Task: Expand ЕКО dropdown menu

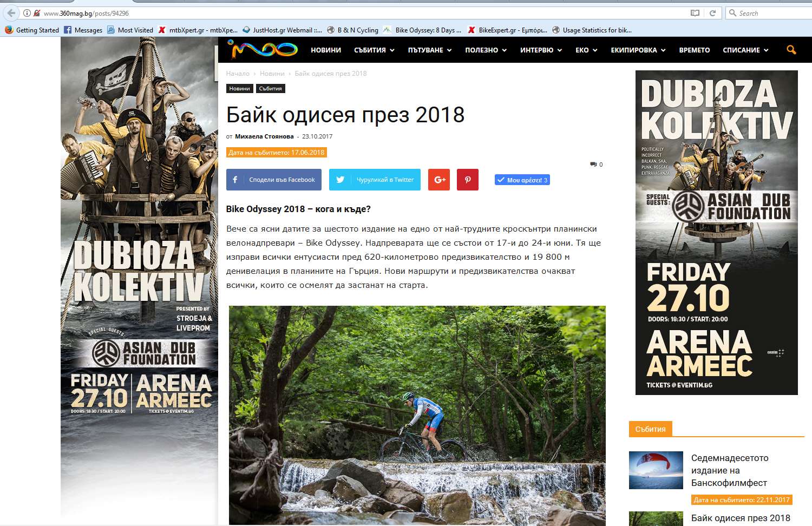Action: (x=586, y=50)
